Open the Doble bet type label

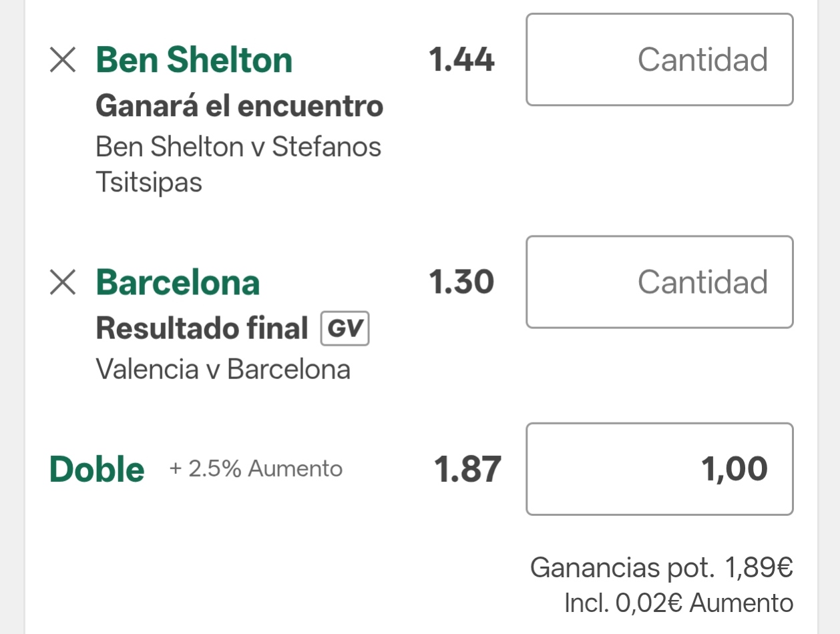[97, 469]
